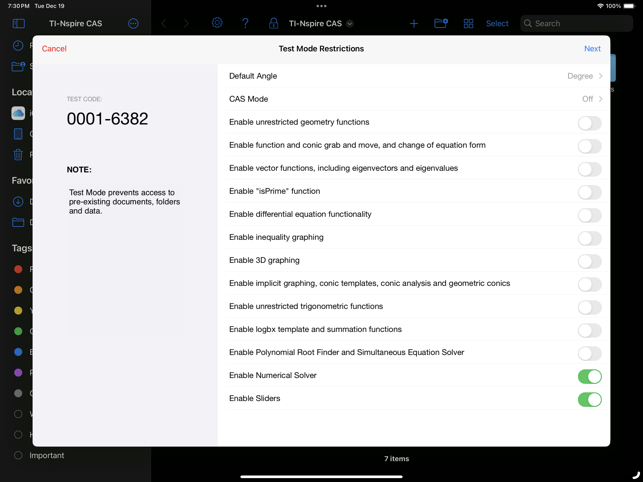Open the sidebar more options ellipsis
643x482 pixels.
(x=133, y=23)
